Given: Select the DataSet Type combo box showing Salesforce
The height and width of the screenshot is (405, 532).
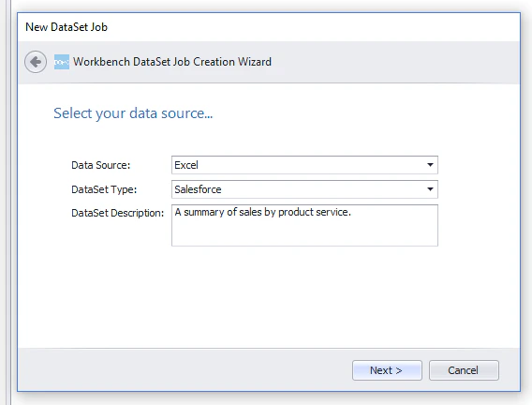Looking at the screenshot, I should 304,189.
